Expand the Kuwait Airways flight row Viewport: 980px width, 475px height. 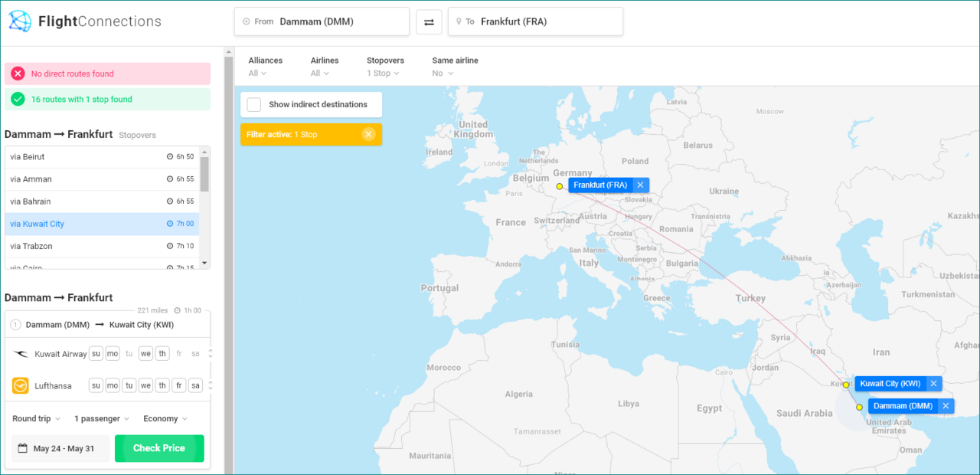[211, 354]
